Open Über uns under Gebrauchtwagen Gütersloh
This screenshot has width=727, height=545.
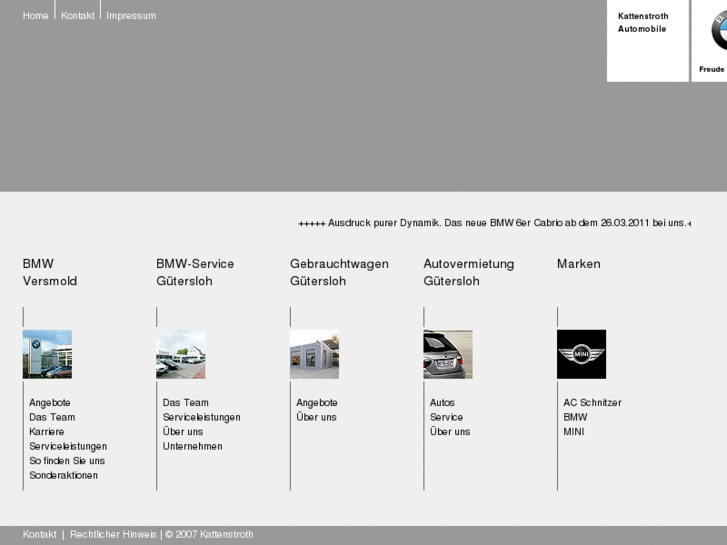point(316,417)
